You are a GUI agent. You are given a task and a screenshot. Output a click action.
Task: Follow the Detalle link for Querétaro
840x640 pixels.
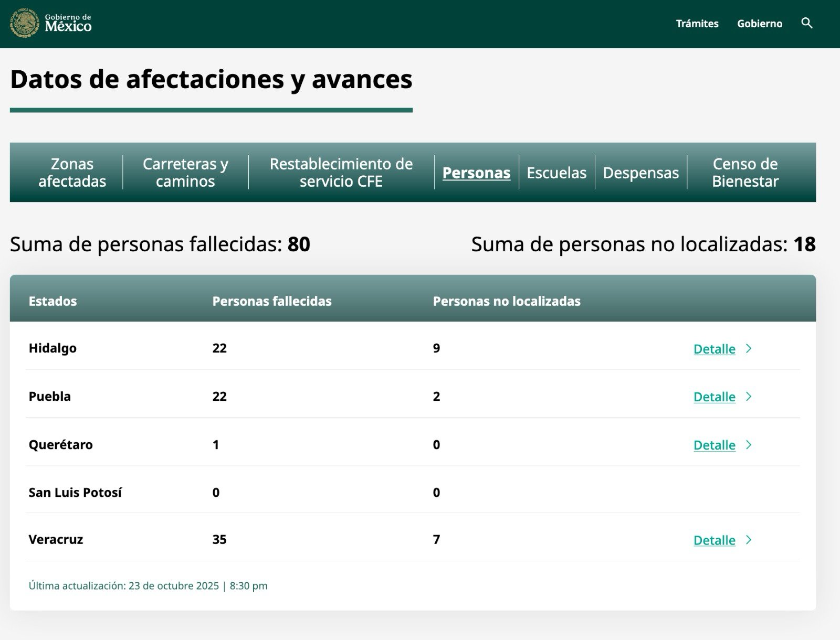tap(714, 445)
